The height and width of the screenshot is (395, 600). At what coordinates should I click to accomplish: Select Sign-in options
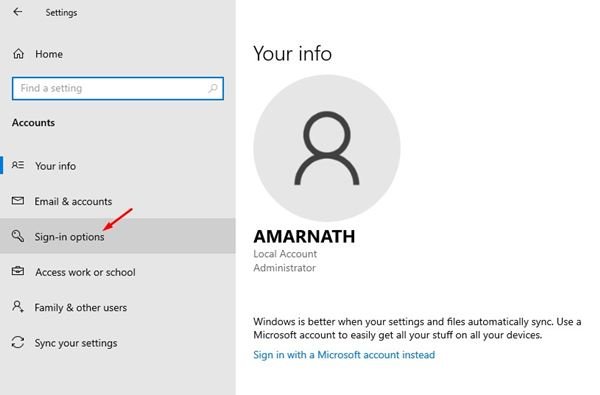(x=117, y=236)
